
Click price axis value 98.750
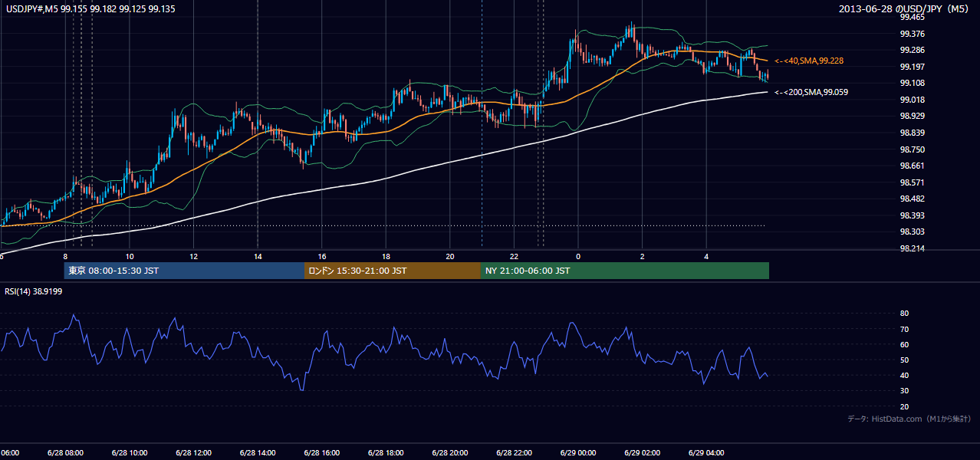(x=912, y=149)
